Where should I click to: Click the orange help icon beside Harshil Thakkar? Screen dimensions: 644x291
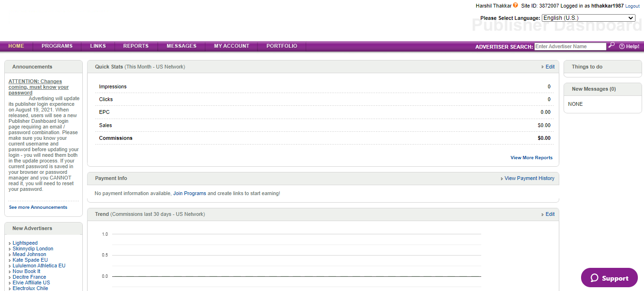[516, 5]
